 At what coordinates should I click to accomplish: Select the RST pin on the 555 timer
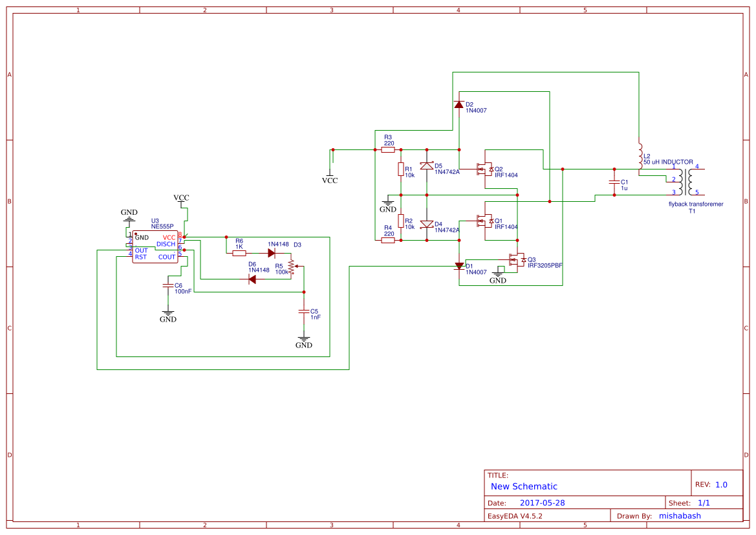click(x=141, y=256)
